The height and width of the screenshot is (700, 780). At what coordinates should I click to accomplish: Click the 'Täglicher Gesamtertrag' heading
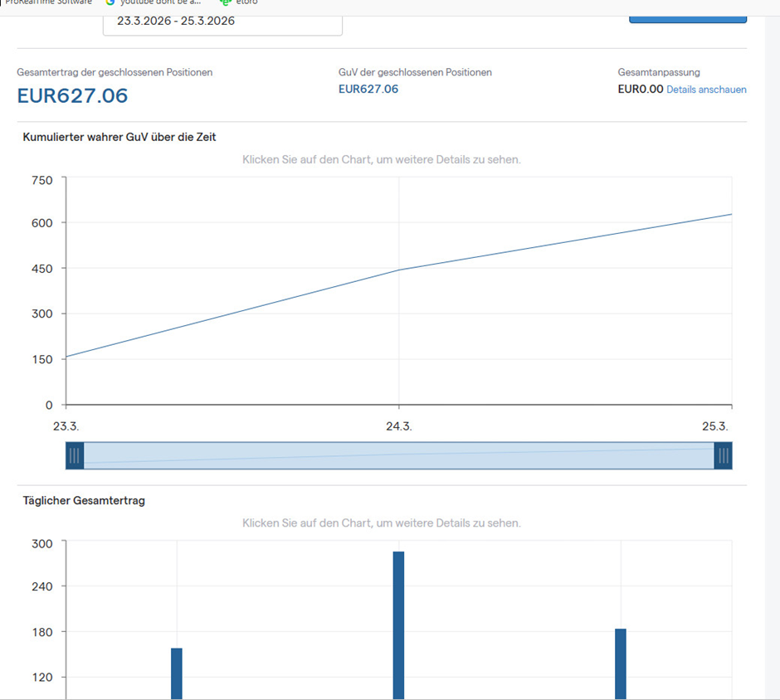point(84,501)
